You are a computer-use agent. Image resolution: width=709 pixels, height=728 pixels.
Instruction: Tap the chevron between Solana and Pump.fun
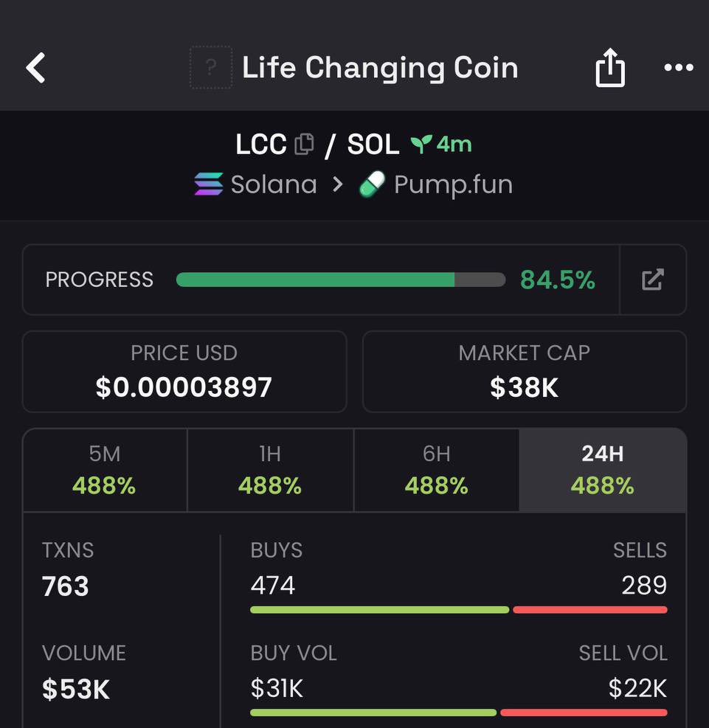338,184
